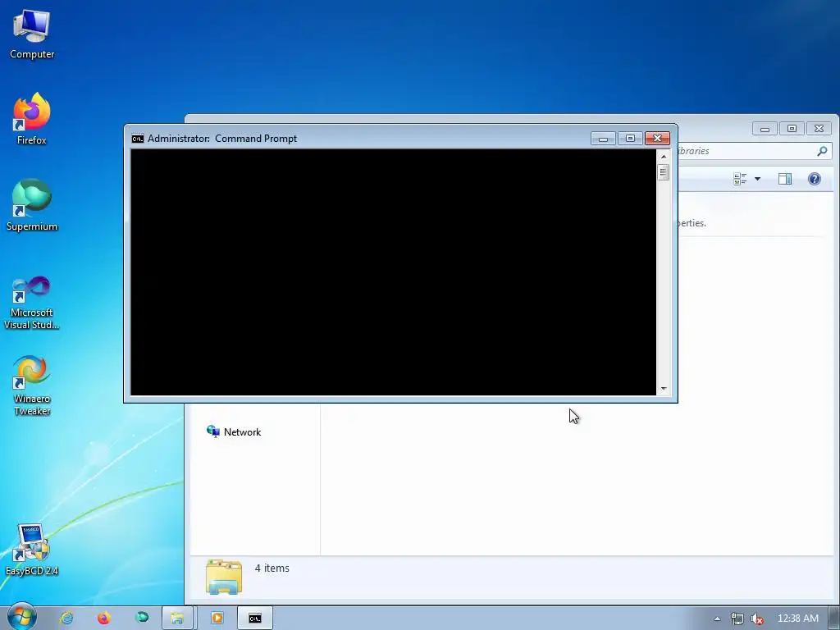Click the Command Prompt scrollbar thumb

[x=664, y=172]
